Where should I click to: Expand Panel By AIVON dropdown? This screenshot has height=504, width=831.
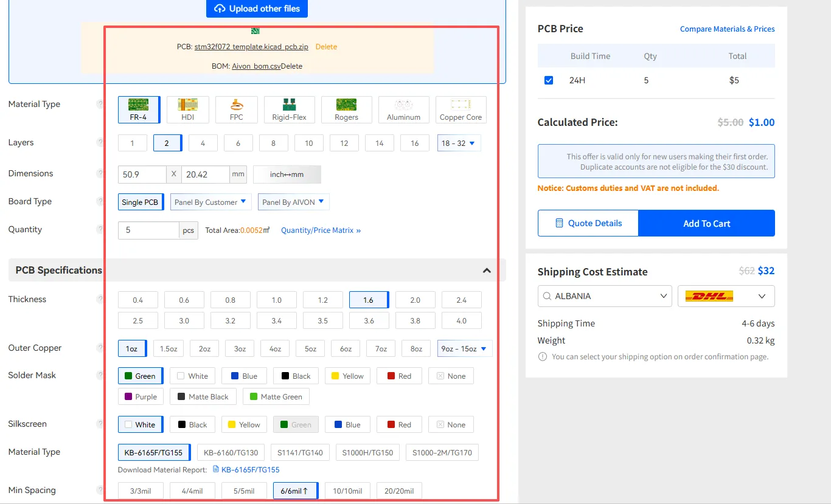[293, 202]
